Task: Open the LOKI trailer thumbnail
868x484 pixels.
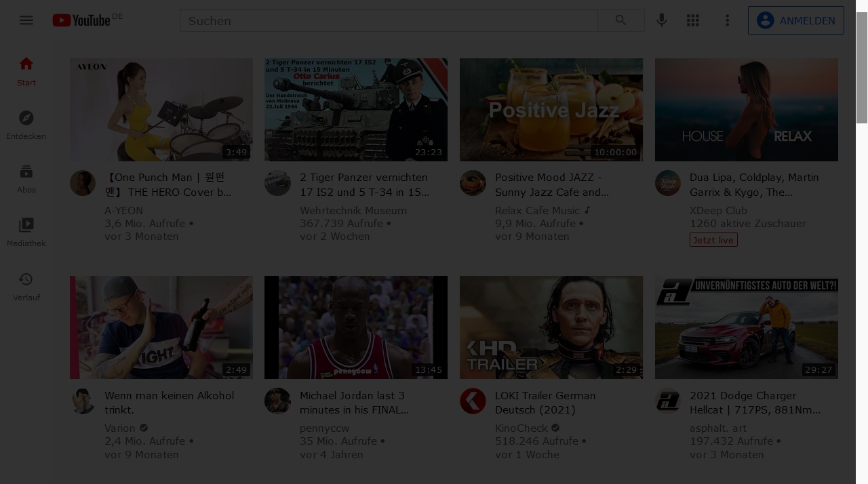Action: pos(551,327)
